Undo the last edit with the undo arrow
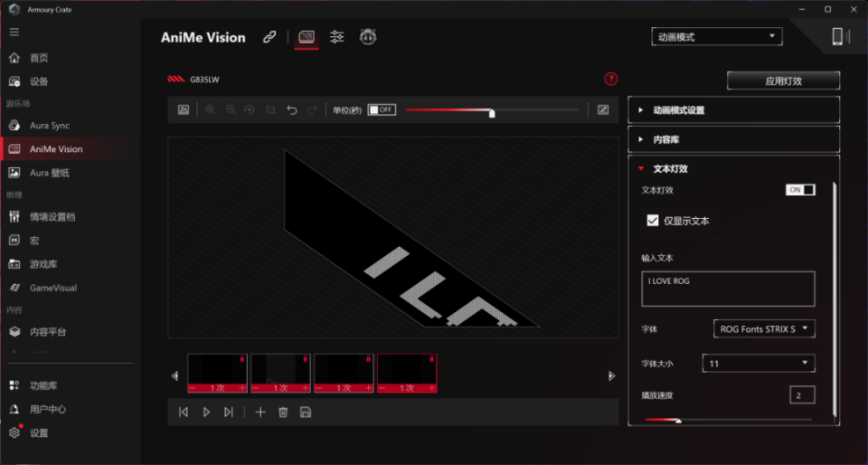 pyautogui.click(x=292, y=109)
